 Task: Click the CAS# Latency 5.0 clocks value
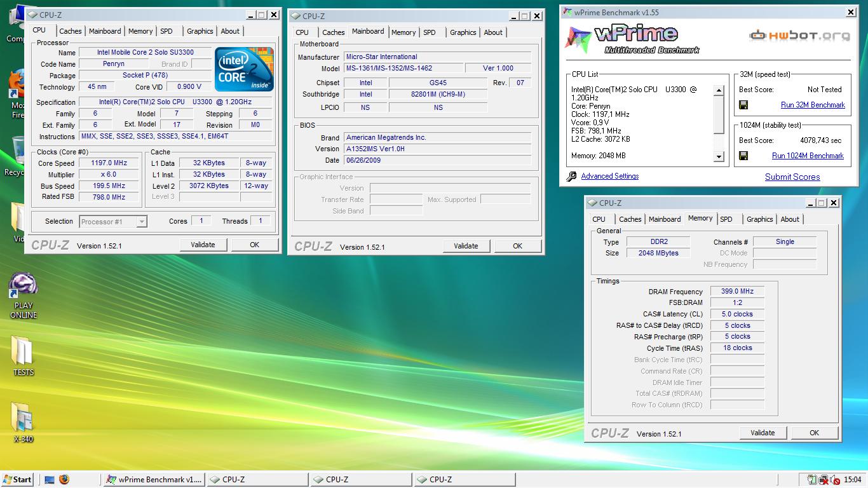737,315
